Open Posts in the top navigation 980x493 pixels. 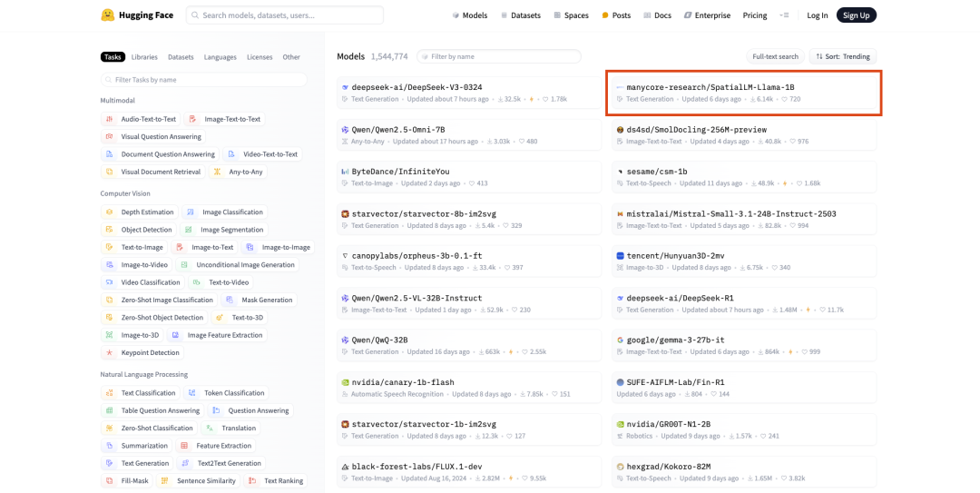click(x=616, y=15)
